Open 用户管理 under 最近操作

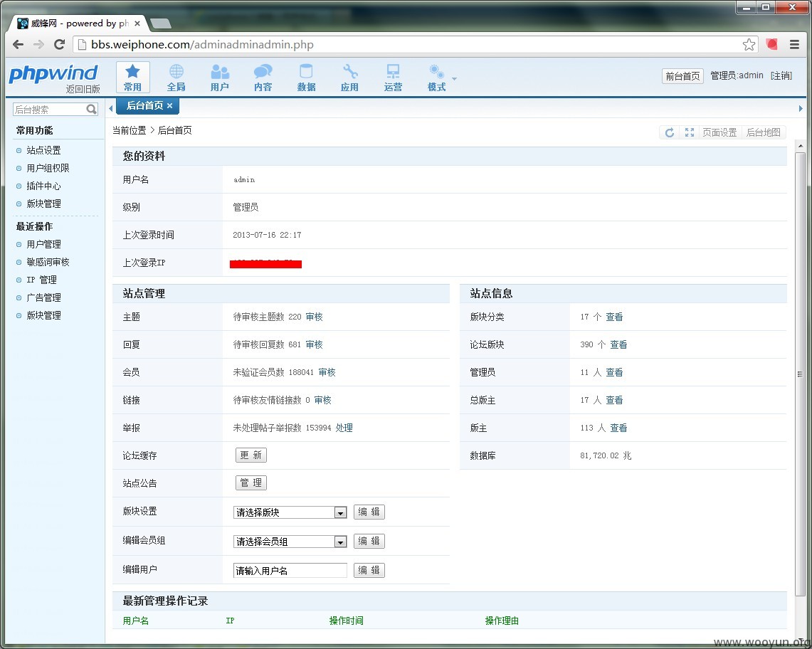tap(43, 244)
